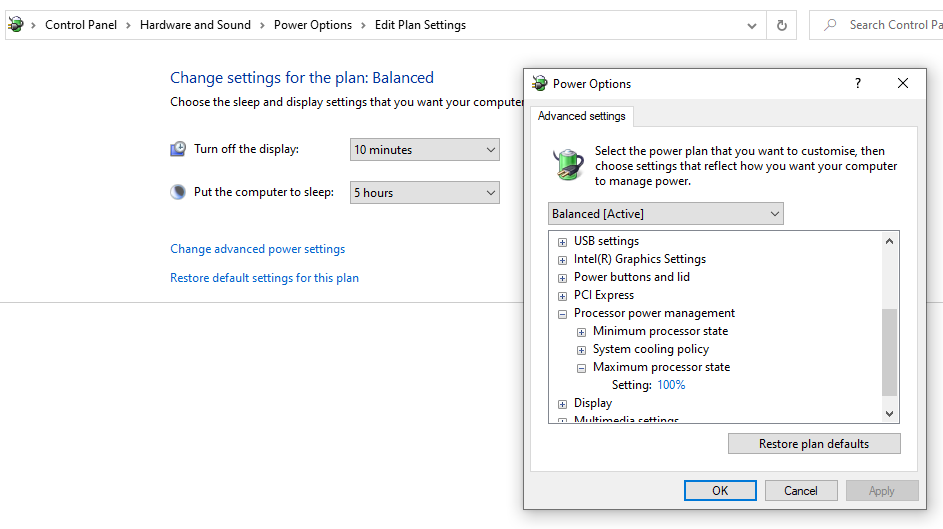The height and width of the screenshot is (529, 943).
Task: Expand the System cooling policy node
Action: click(x=582, y=350)
